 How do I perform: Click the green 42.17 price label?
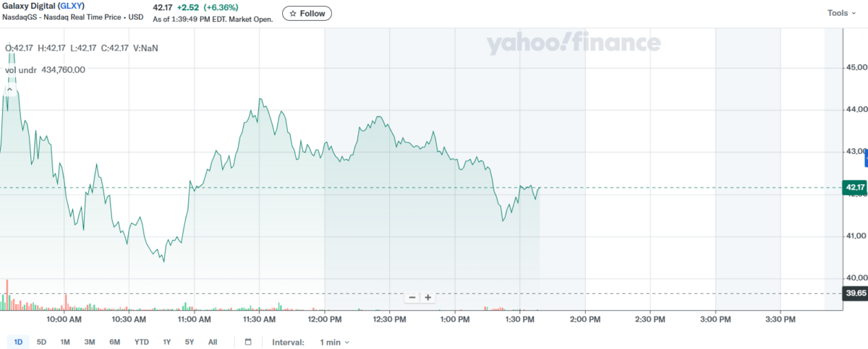tap(856, 188)
